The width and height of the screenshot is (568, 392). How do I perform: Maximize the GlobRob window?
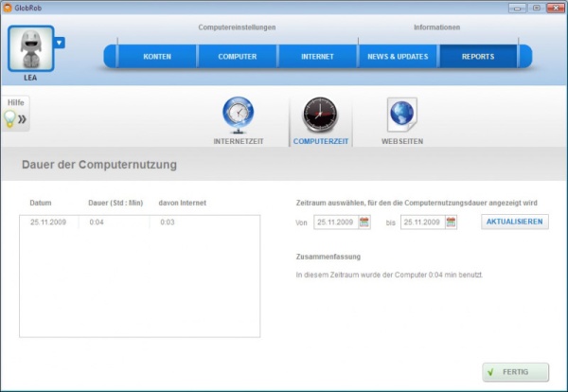(x=536, y=8)
